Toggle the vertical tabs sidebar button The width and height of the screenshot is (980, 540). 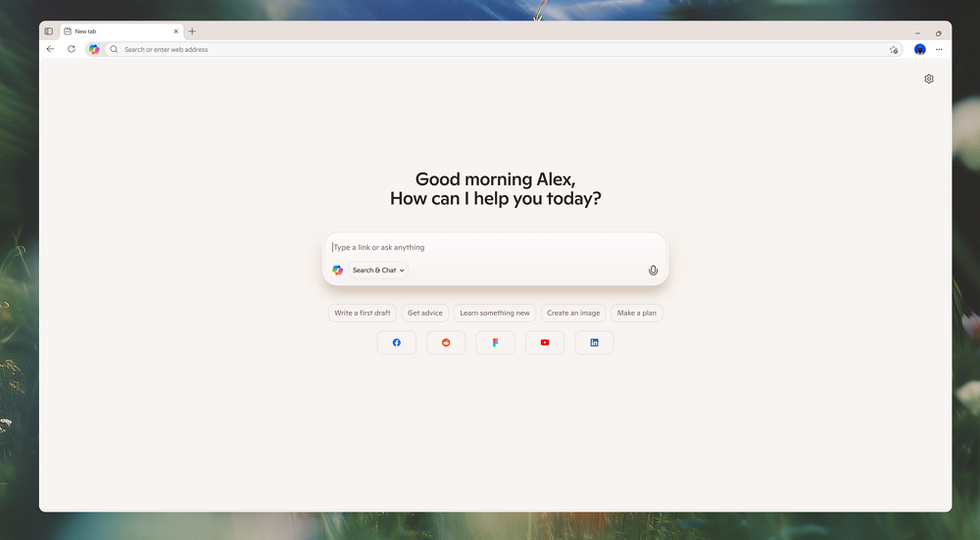click(x=49, y=31)
